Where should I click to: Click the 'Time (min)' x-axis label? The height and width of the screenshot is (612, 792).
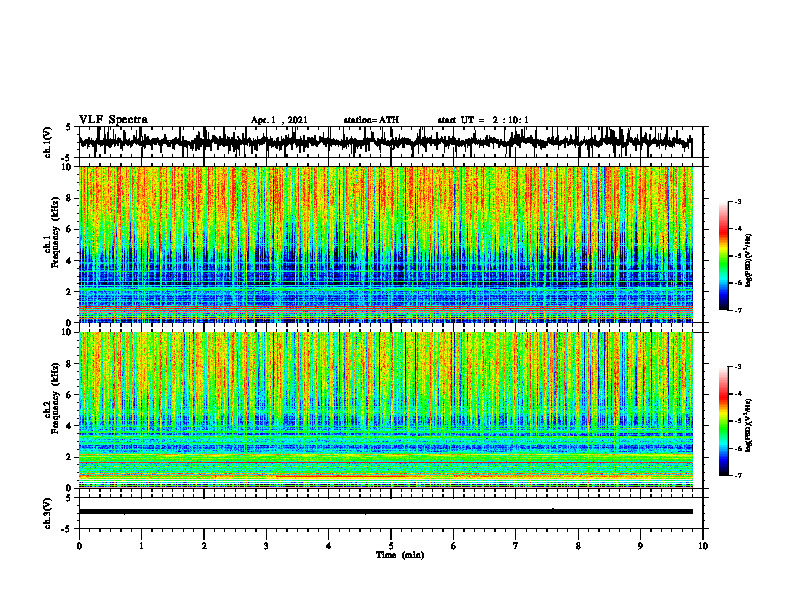point(400,555)
